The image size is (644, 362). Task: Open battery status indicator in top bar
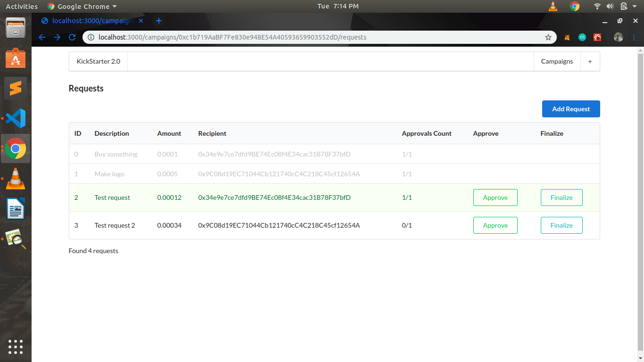pos(624,6)
